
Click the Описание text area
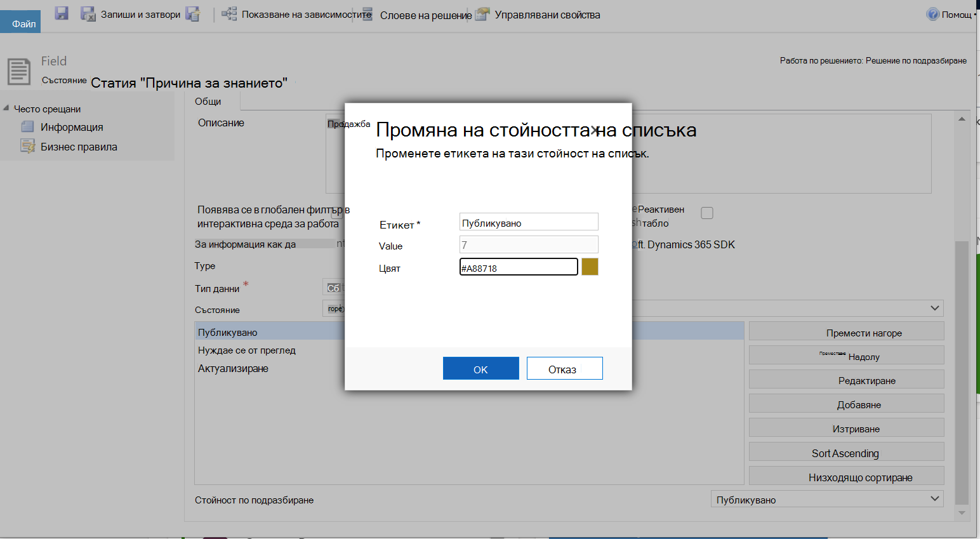coord(628,154)
